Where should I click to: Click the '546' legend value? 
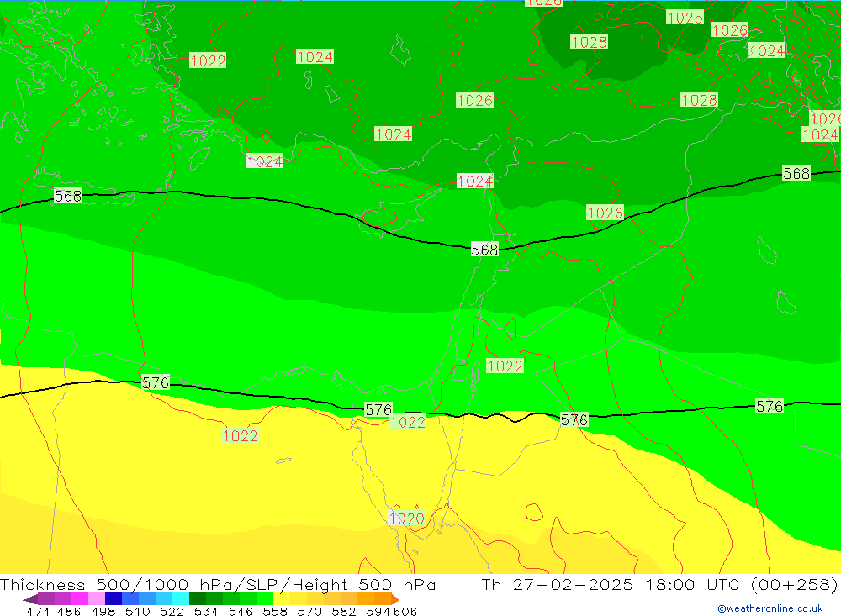click(x=241, y=611)
